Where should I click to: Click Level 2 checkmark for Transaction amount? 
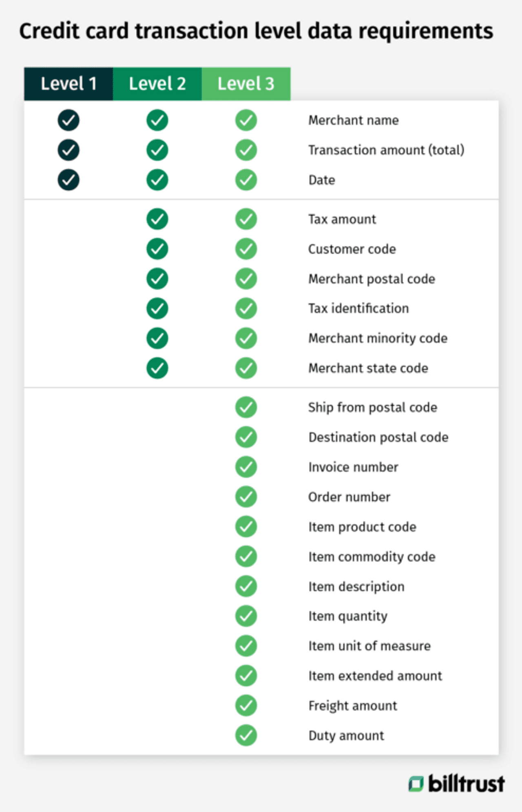(157, 150)
